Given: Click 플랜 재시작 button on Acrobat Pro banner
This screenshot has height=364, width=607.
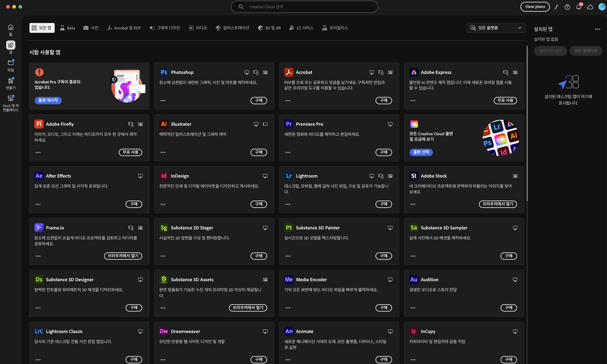Looking at the screenshot, I should [48, 100].
